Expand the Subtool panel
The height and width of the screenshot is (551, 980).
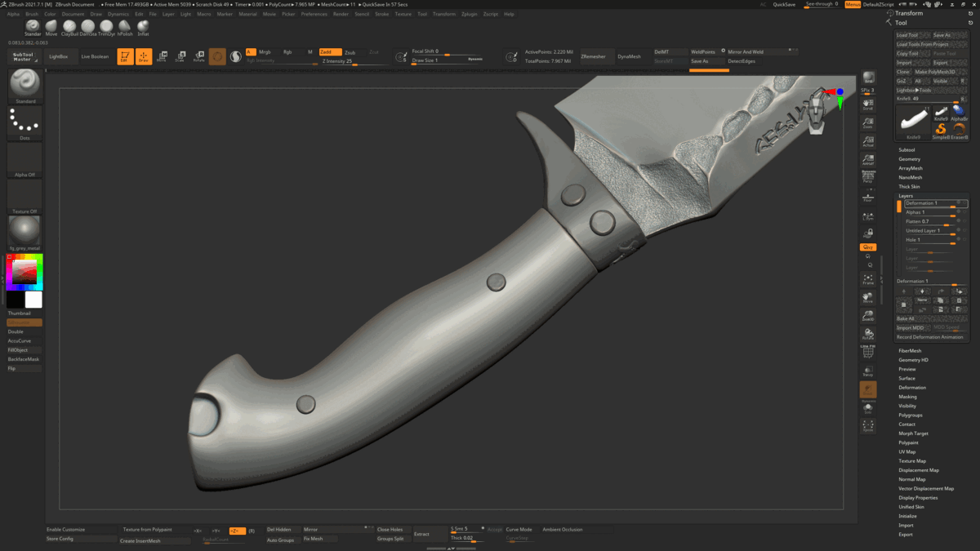click(x=906, y=149)
